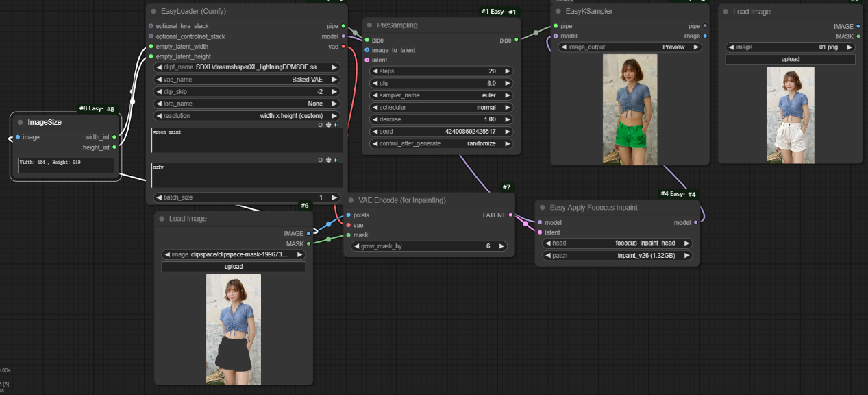
Task: Click the gear icon above the green paint prompt
Action: (x=328, y=125)
